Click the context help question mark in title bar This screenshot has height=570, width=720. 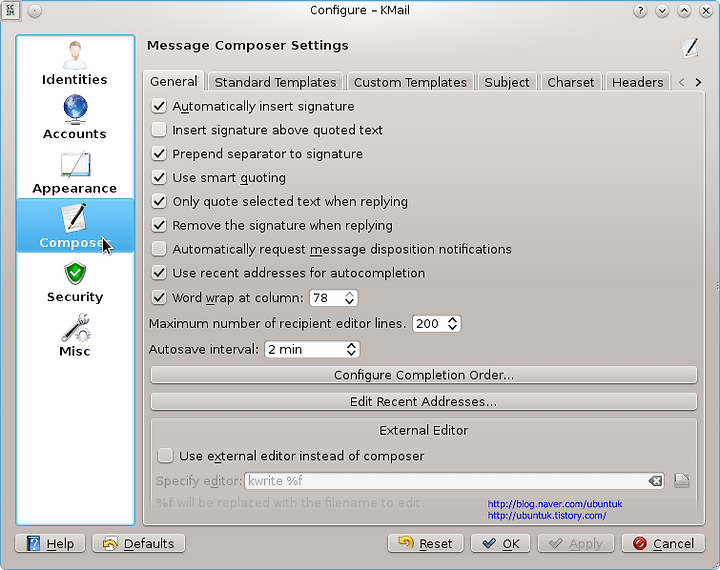tap(640, 11)
